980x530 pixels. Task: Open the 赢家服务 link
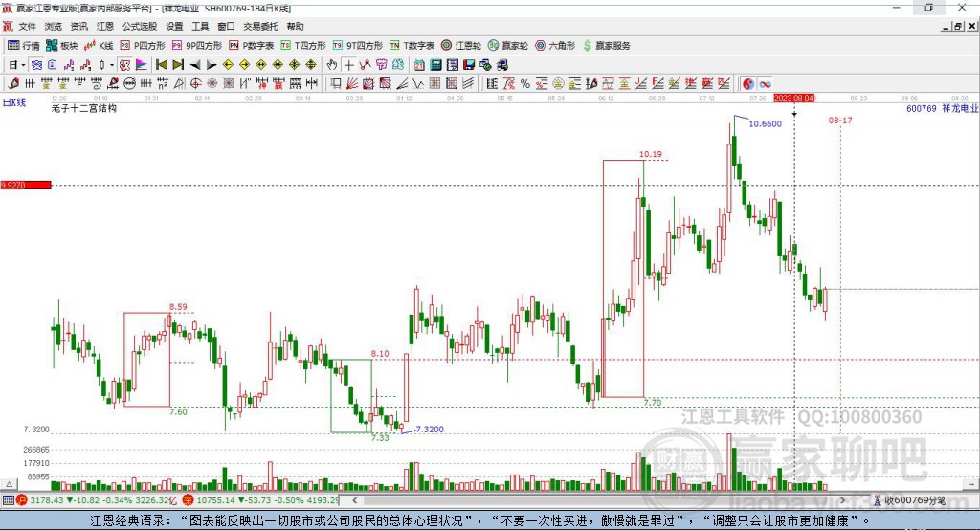pos(606,46)
